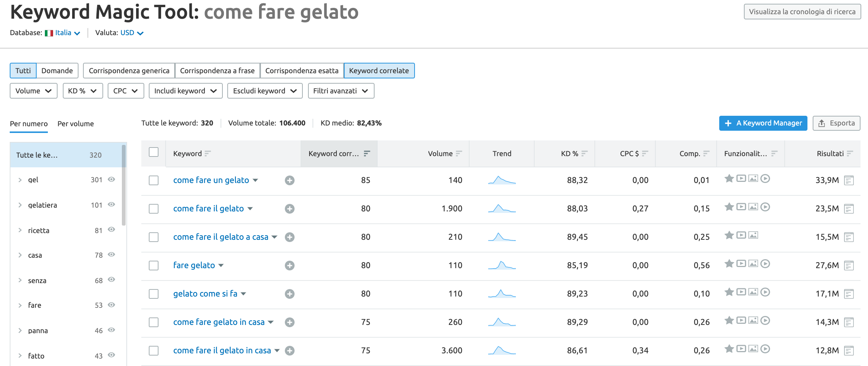Open the CPC filter dropdown
868x366 pixels.
(x=126, y=91)
